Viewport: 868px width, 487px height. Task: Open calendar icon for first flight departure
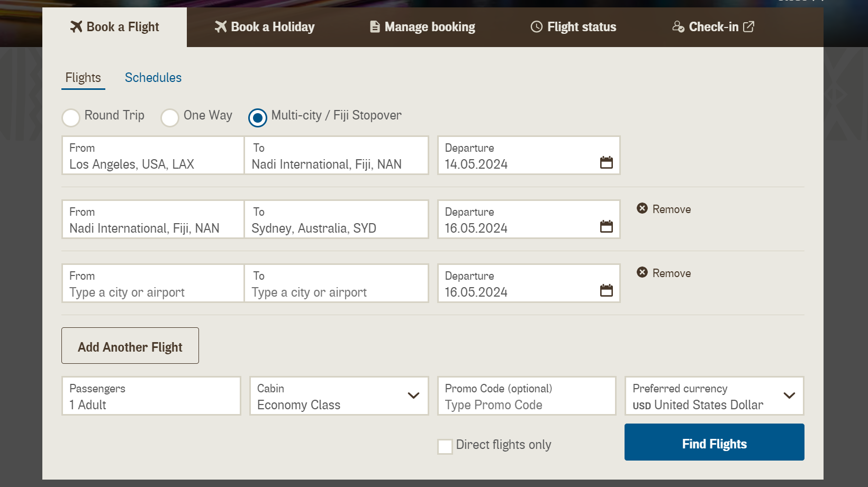click(x=606, y=162)
